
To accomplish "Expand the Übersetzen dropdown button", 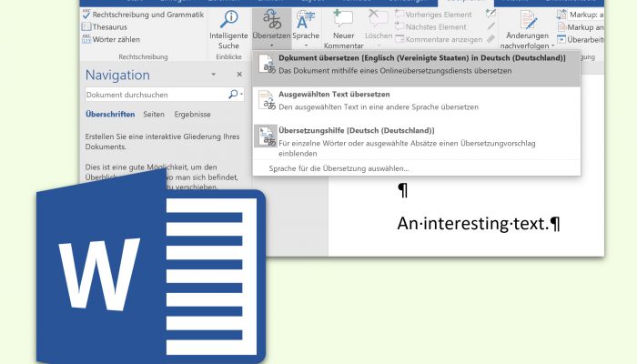I will pos(271,29).
